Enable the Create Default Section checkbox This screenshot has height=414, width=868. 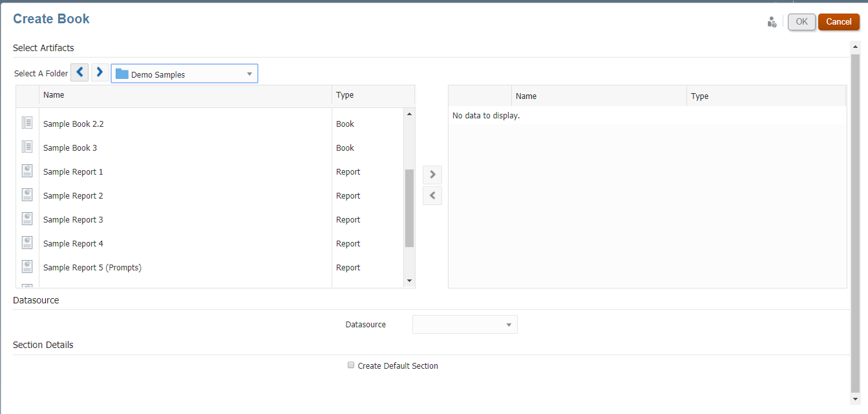pyautogui.click(x=351, y=365)
